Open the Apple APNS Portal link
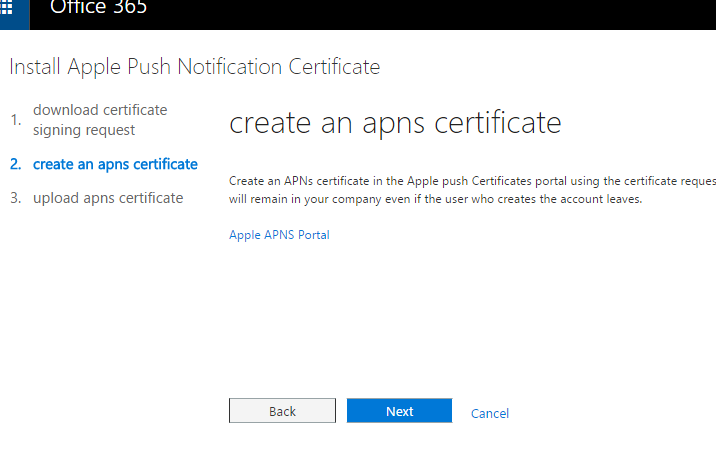The height and width of the screenshot is (462, 716). pos(279,235)
